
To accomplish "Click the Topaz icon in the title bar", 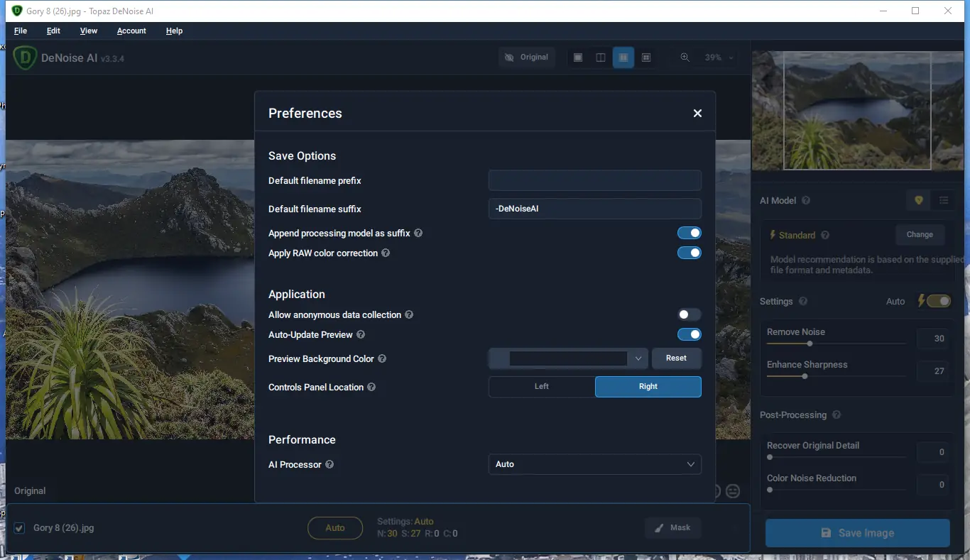I will coord(18,11).
